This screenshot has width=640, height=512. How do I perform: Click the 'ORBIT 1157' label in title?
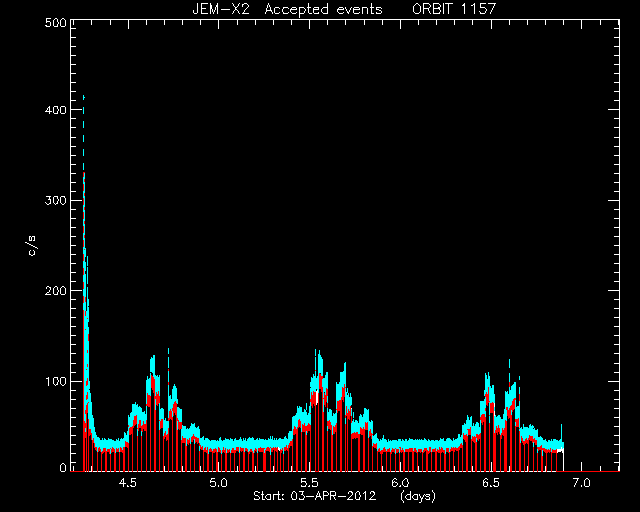pyautogui.click(x=454, y=9)
